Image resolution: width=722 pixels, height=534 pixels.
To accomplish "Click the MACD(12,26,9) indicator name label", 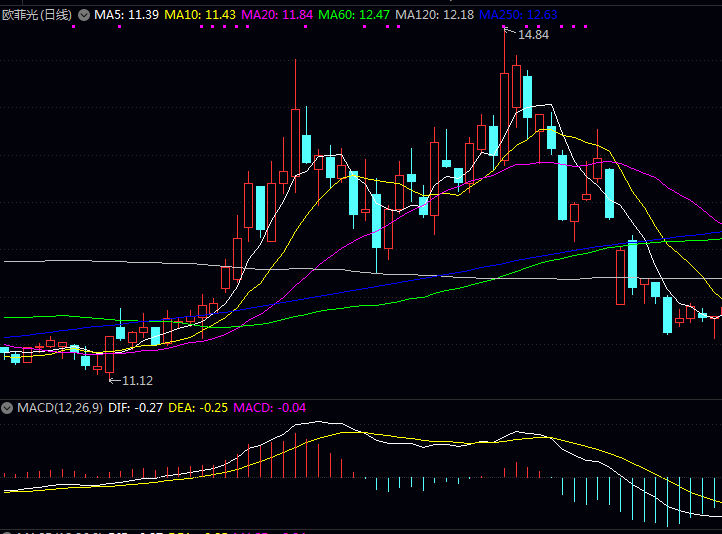I will pyautogui.click(x=57, y=408).
